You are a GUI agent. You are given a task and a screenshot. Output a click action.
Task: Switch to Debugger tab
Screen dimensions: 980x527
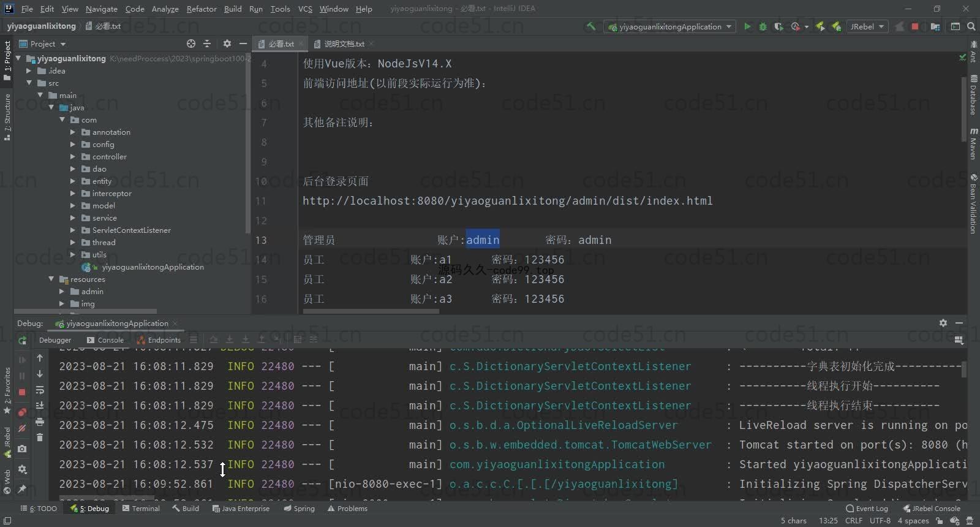coord(55,340)
